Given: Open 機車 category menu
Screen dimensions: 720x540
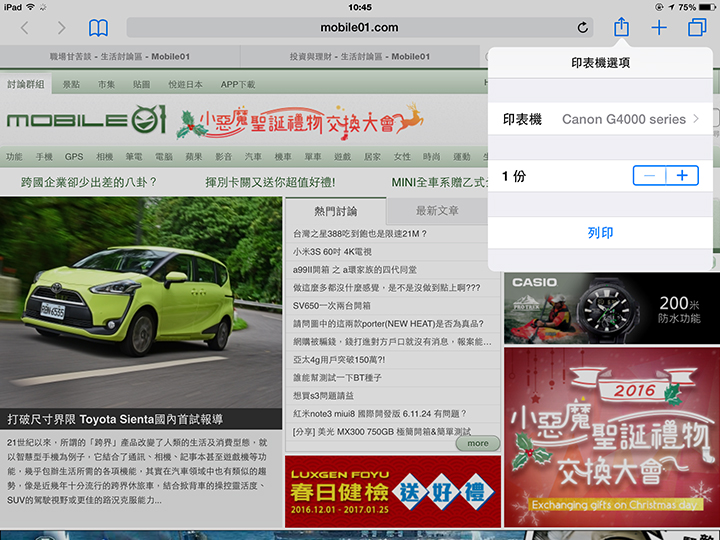Looking at the screenshot, I should (x=283, y=157).
